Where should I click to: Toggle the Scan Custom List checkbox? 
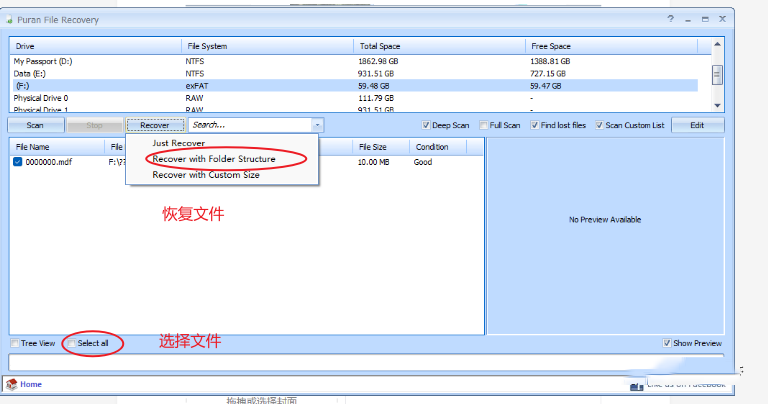pos(599,125)
